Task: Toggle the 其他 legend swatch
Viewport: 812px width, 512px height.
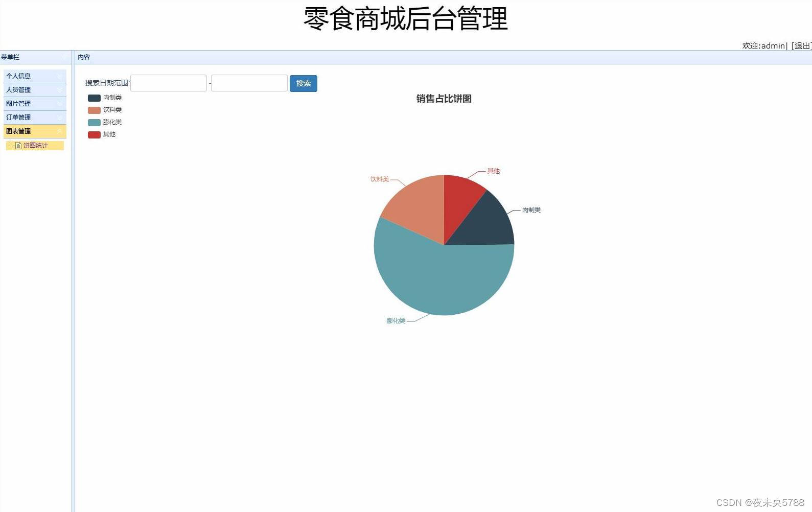Action: [x=94, y=134]
